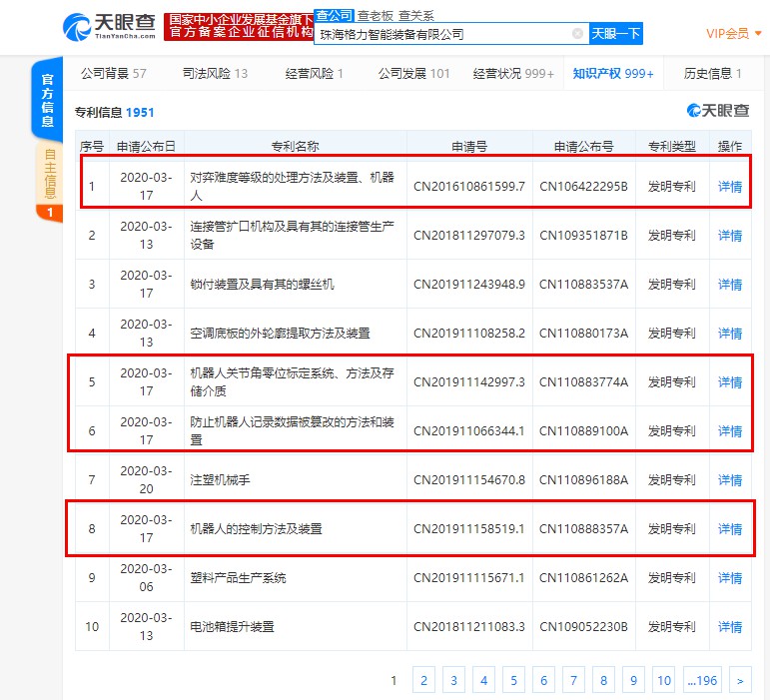
Task: Open 详情 for 注塑机械手
Action: (x=730, y=479)
